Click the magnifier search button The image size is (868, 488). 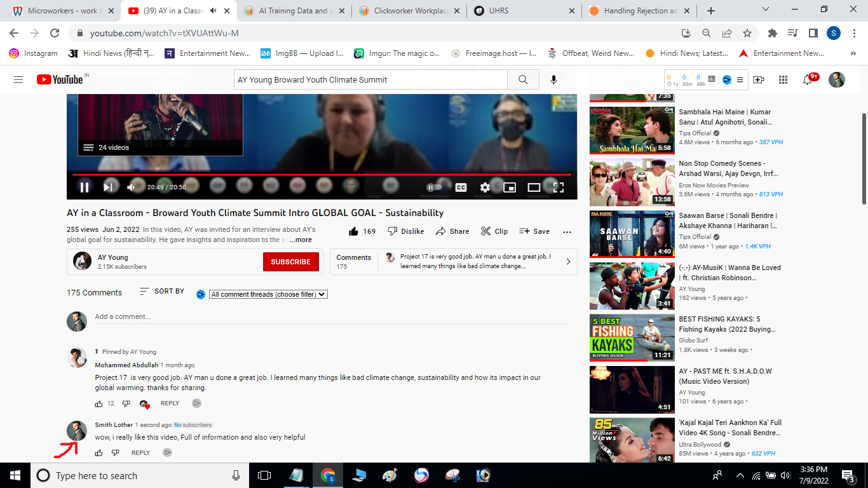point(523,79)
